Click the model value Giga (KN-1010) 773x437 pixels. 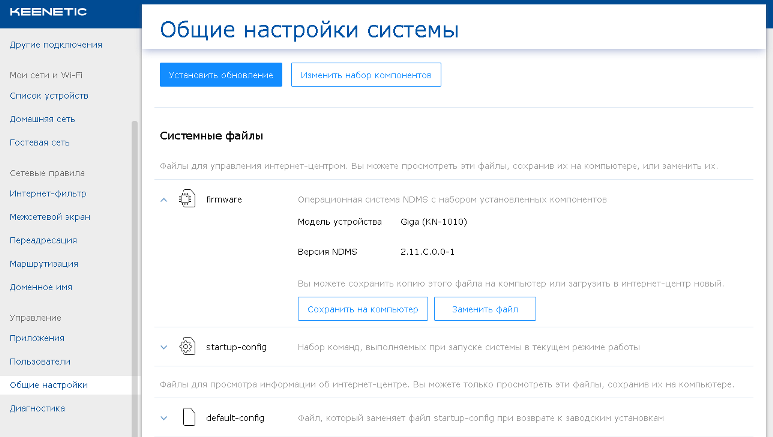click(434, 222)
